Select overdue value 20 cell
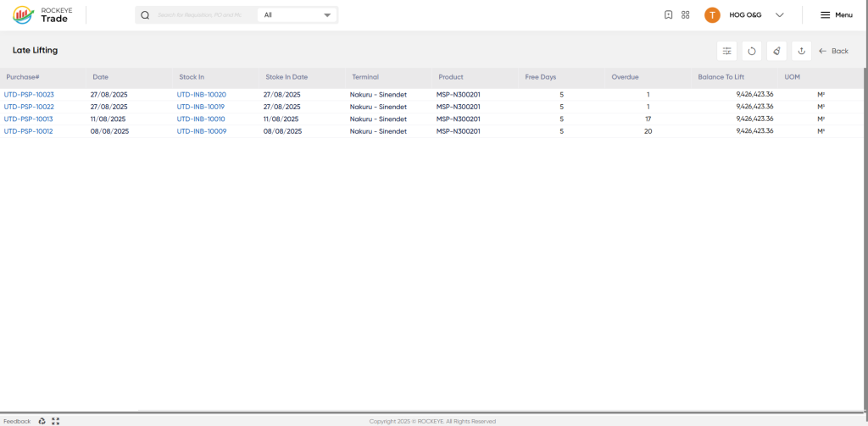 click(x=648, y=131)
